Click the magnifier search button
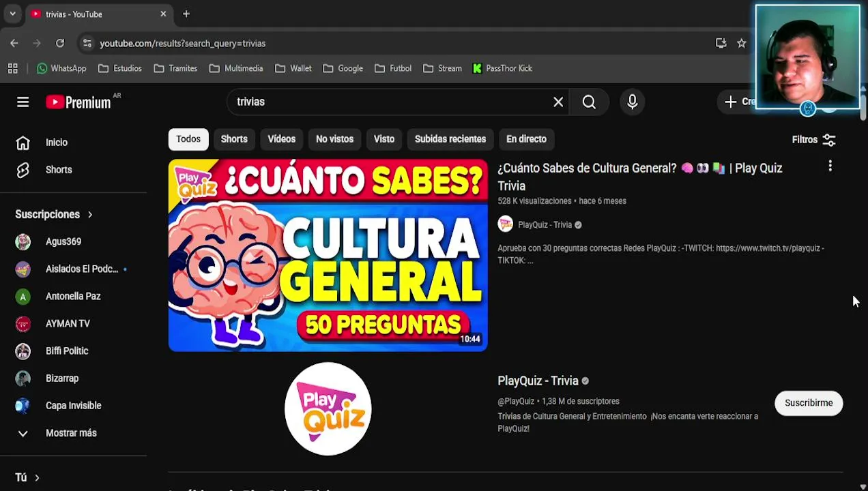The image size is (868, 491). pyautogui.click(x=589, y=102)
